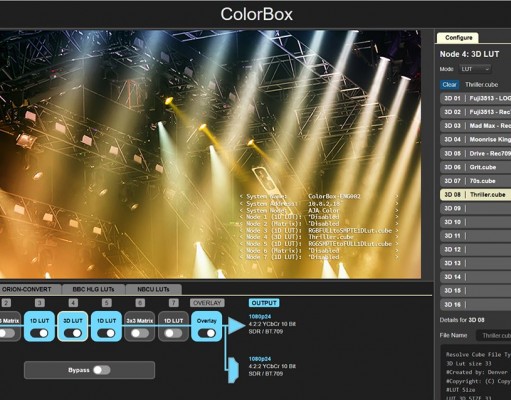
Task: Click the Node 4: 3D LUT heading
Action: click(x=469, y=54)
